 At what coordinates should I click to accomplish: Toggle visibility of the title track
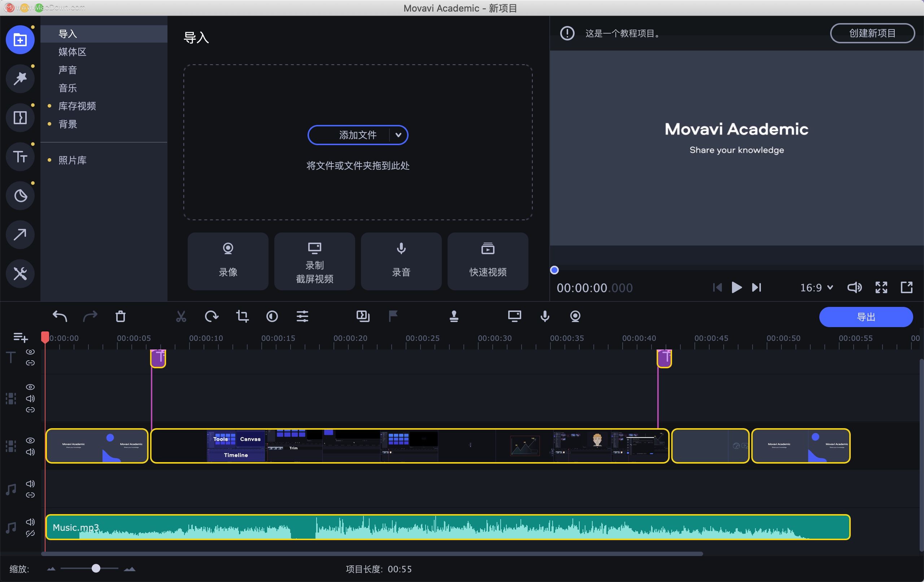[30, 352]
